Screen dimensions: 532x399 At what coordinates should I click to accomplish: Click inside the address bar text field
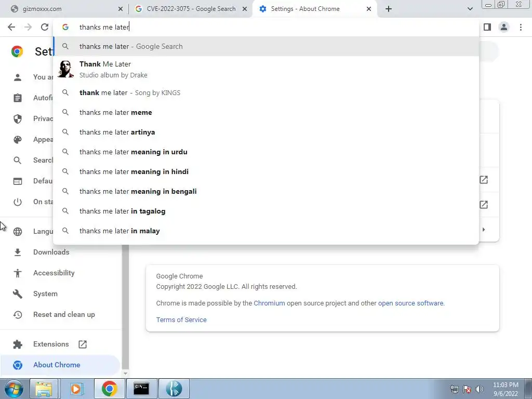click(x=266, y=27)
